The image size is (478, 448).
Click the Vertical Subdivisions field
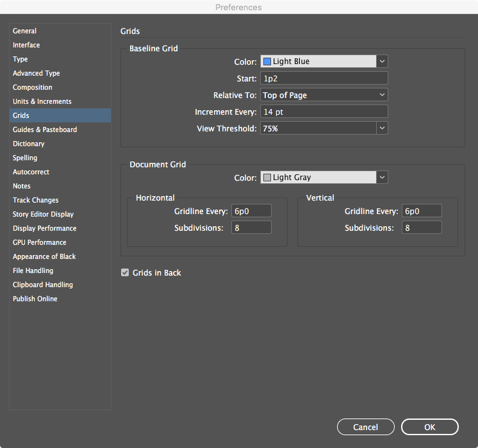pyautogui.click(x=422, y=228)
